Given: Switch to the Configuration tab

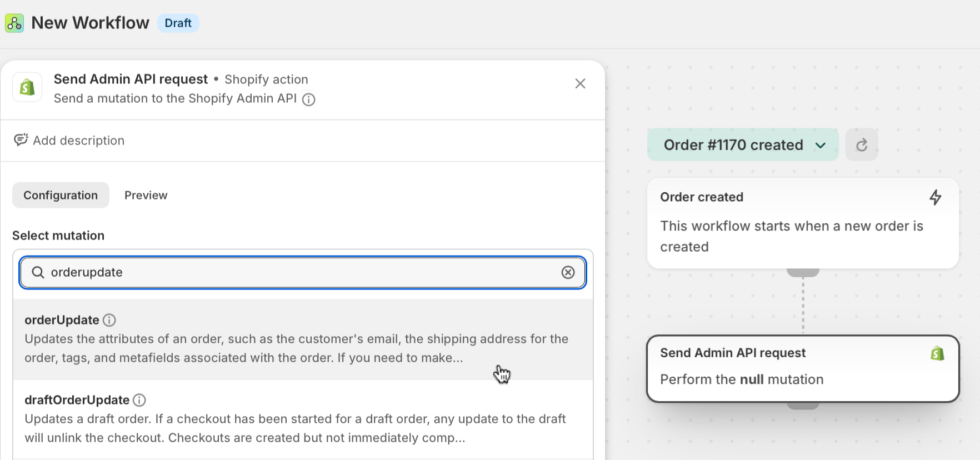Looking at the screenshot, I should pyautogui.click(x=61, y=195).
